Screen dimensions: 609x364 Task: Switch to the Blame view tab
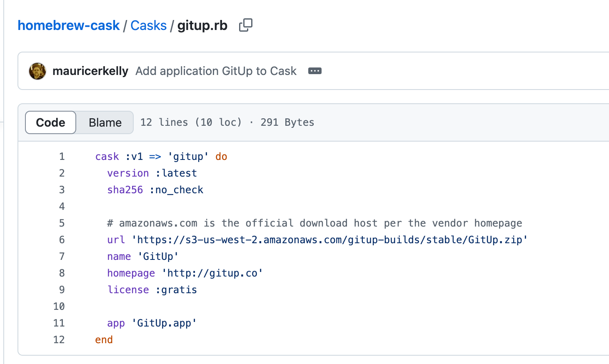105,122
